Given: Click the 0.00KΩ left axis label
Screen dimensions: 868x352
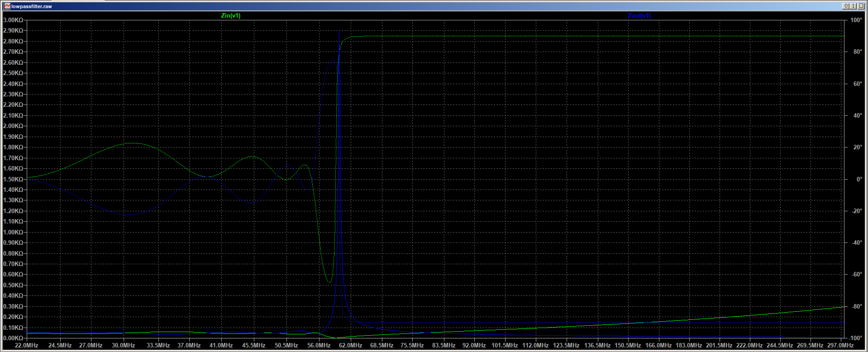Looking at the screenshot, I should point(13,338).
